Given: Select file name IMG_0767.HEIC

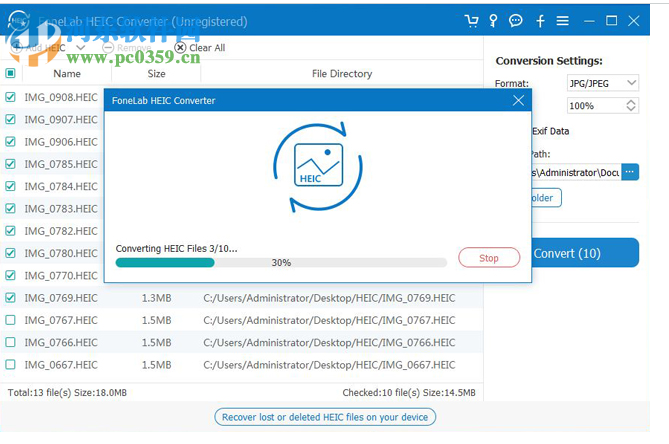Looking at the screenshot, I should [61, 320].
